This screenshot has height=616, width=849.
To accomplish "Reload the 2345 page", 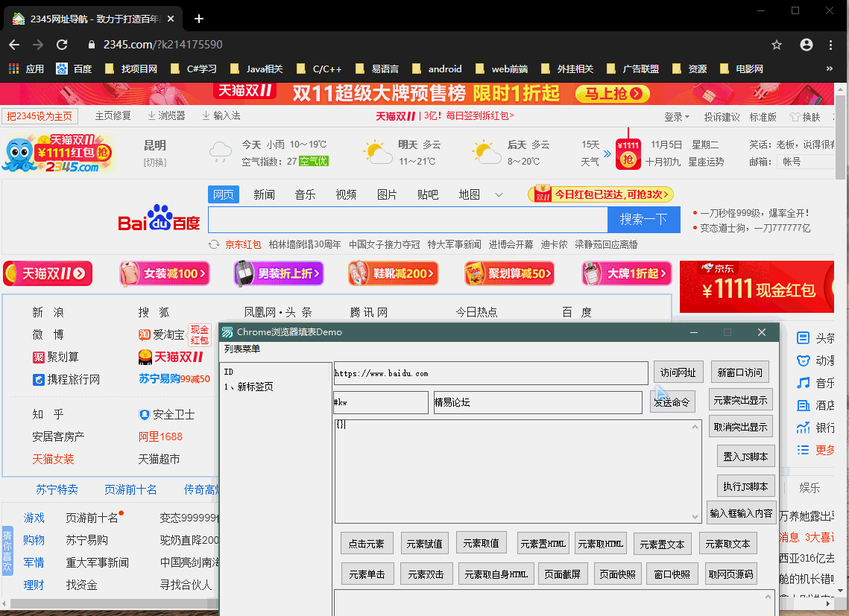I will point(63,45).
